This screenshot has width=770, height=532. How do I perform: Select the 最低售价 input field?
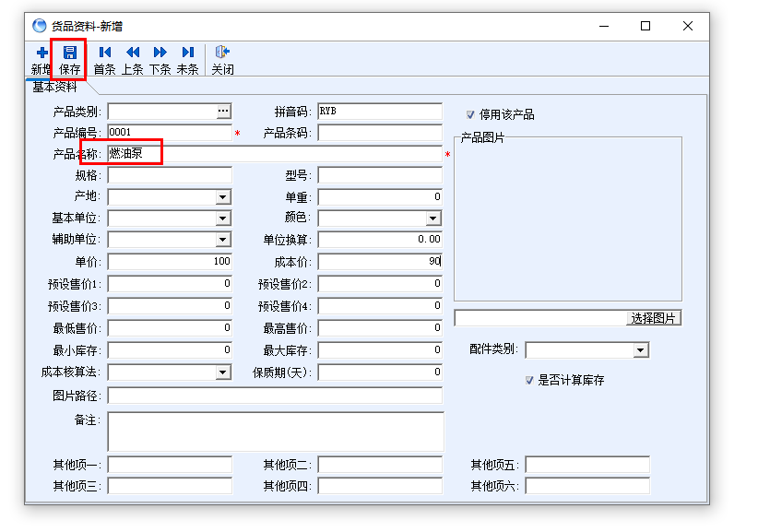[170, 328]
